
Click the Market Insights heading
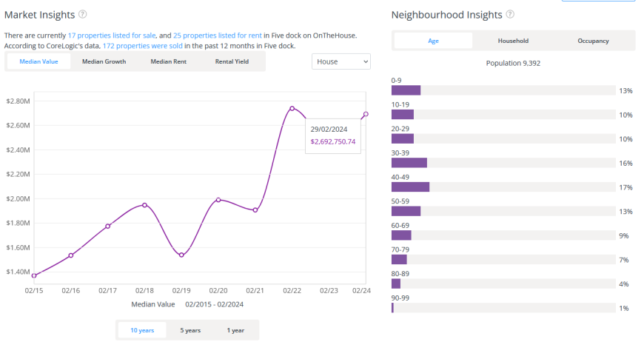coord(40,15)
